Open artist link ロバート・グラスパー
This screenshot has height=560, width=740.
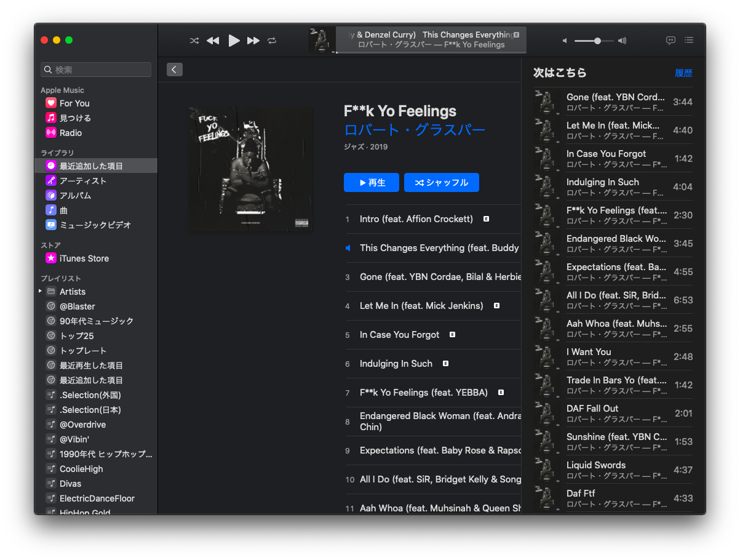point(415,130)
